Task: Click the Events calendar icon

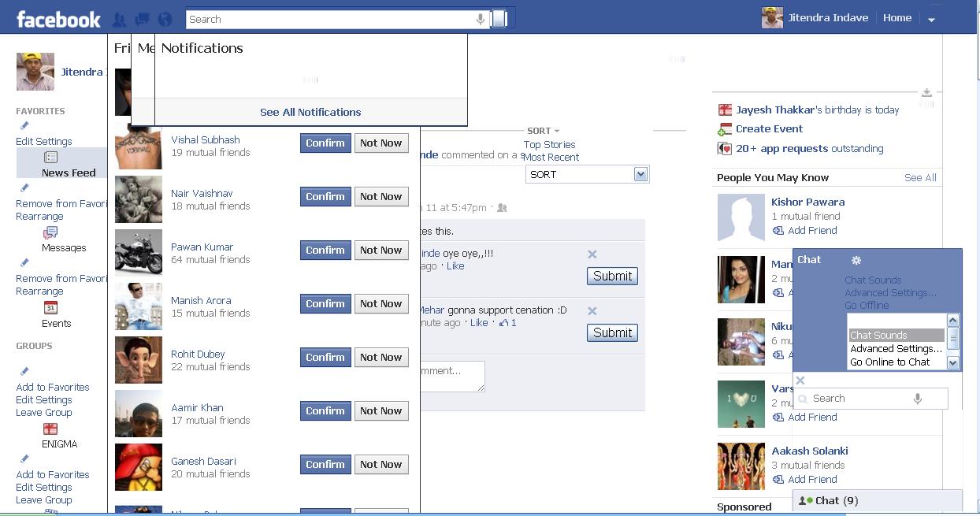Action: coord(50,307)
